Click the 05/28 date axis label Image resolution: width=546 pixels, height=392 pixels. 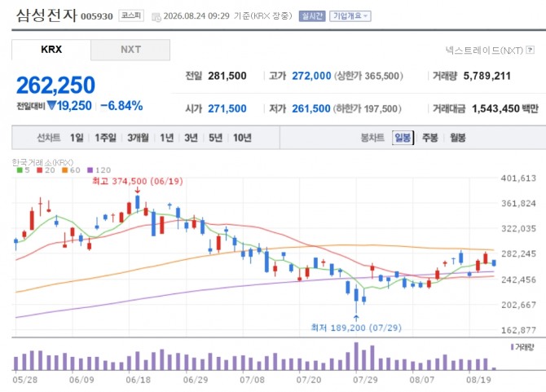[24, 380]
